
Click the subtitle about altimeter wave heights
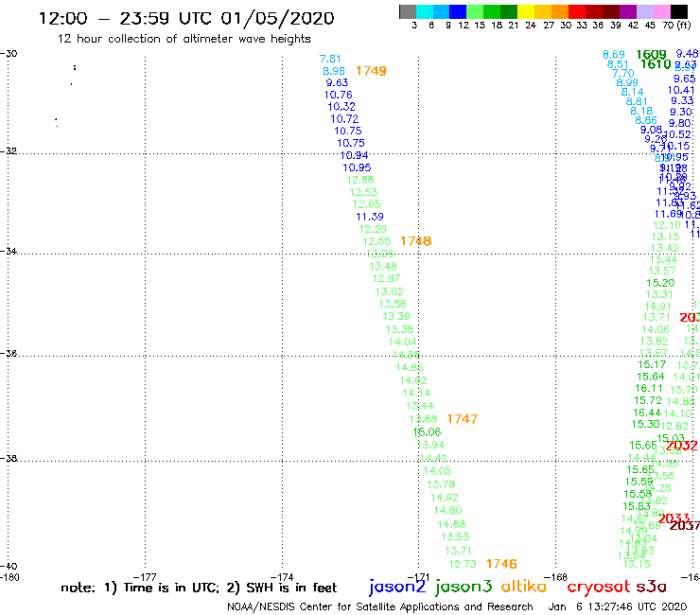click(x=184, y=39)
